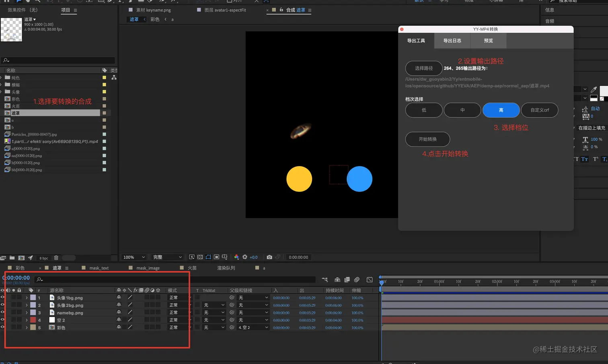Choose the 自定义crf option
Viewport: 608px width, 364px height.
click(540, 110)
